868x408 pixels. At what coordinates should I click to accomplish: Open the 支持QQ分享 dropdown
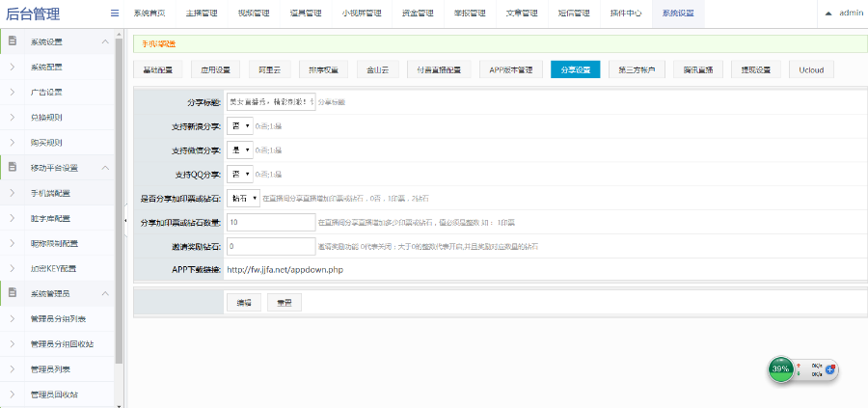pos(240,175)
